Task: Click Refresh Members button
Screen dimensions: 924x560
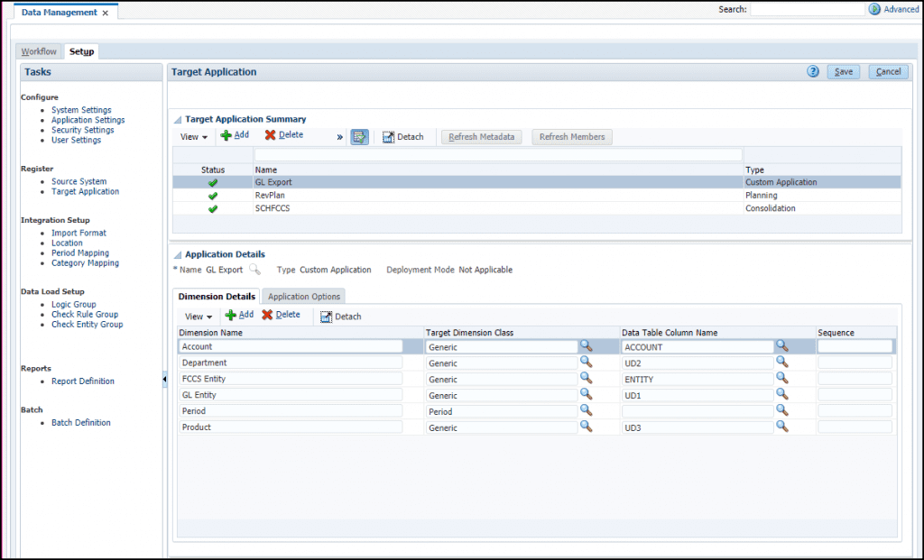Action: [x=572, y=137]
